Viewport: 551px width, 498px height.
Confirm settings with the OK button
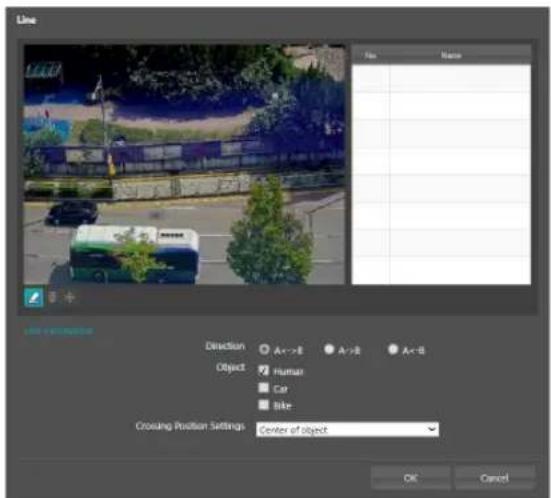[410, 478]
